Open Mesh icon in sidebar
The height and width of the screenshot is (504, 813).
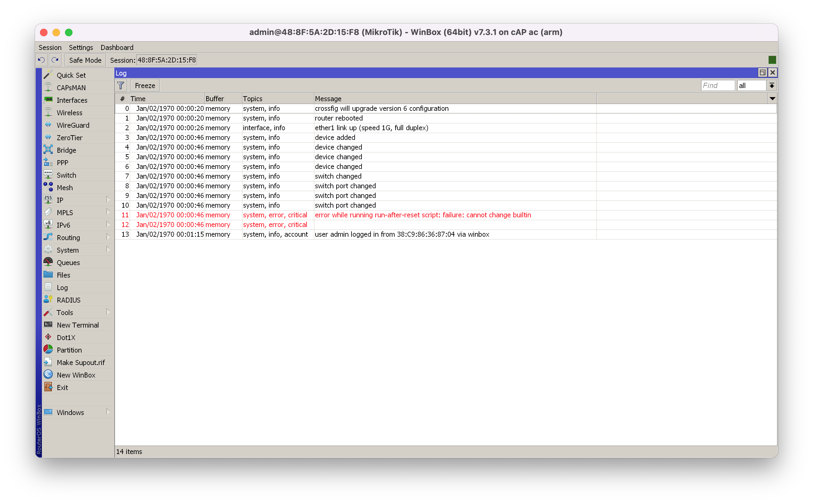pos(48,187)
